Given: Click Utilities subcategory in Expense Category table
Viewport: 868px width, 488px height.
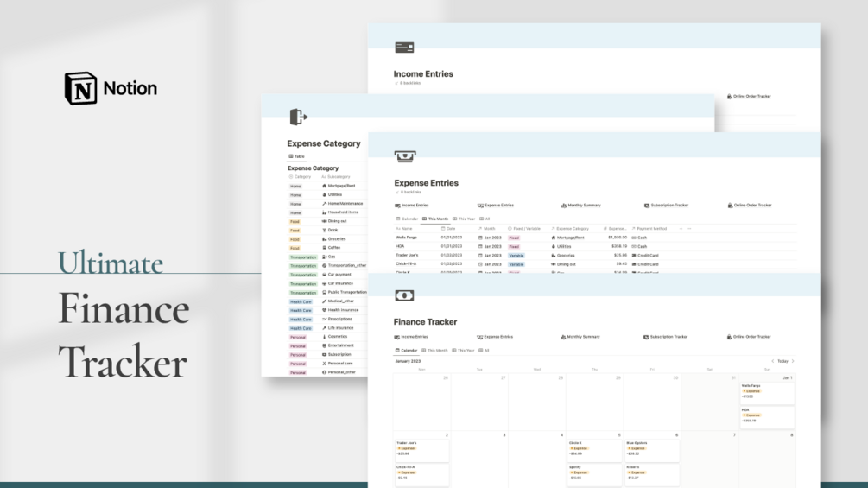Looking at the screenshot, I should [x=332, y=194].
